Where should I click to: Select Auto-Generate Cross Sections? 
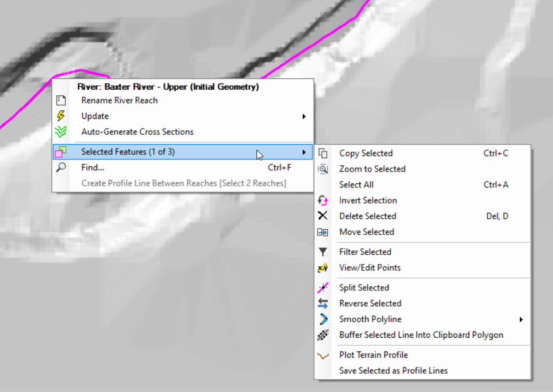point(183,131)
